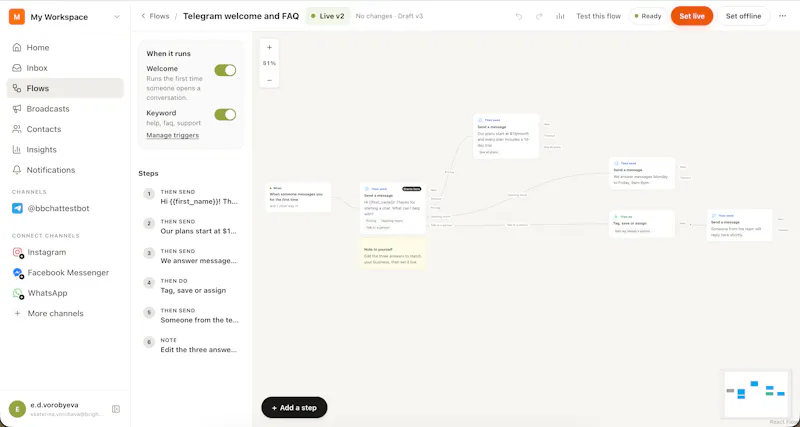
Task: Click the plus icon beside More channels
Action: pos(17,313)
